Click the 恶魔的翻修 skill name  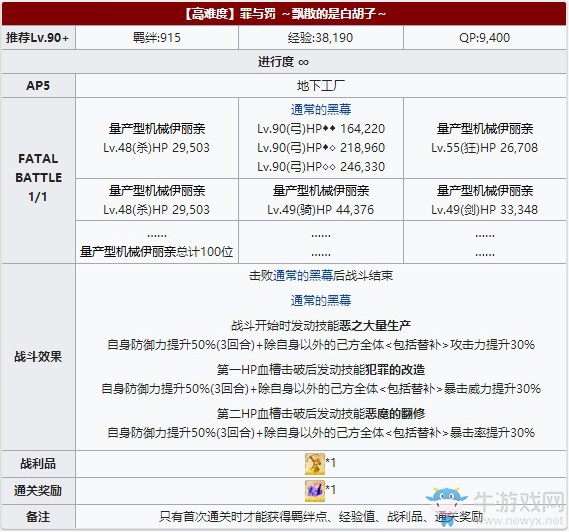396,414
